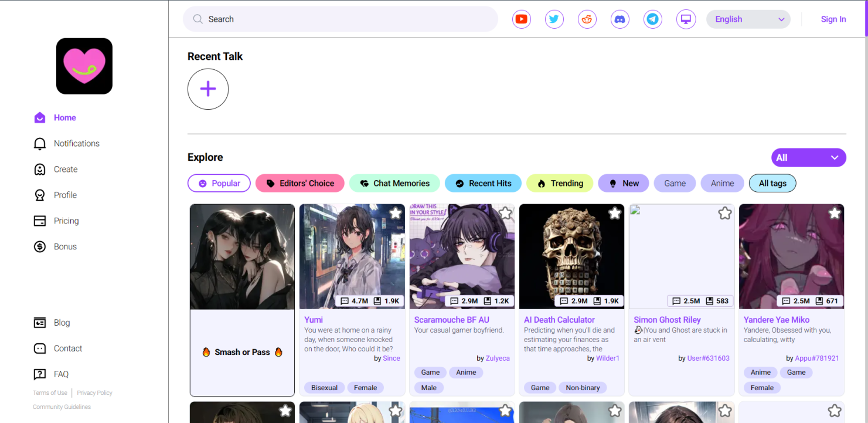Switch to the Trending filter tab
This screenshot has height=423, width=868.
pyautogui.click(x=560, y=183)
